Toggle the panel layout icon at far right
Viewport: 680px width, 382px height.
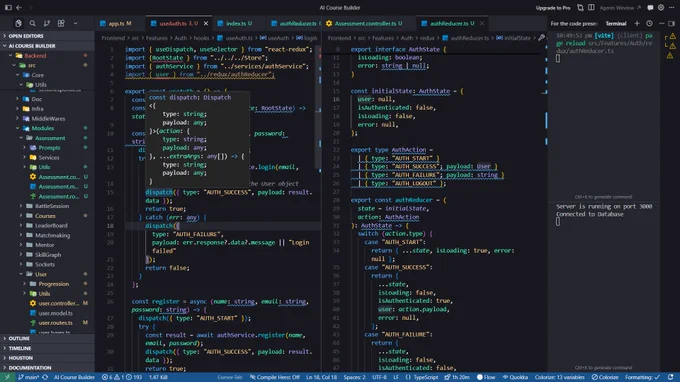tap(671, 23)
